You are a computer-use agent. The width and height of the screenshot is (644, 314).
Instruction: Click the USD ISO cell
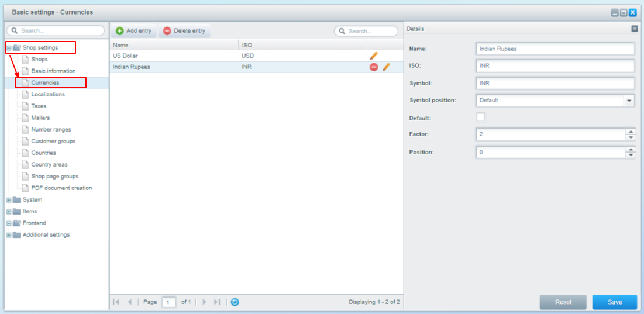coord(249,56)
